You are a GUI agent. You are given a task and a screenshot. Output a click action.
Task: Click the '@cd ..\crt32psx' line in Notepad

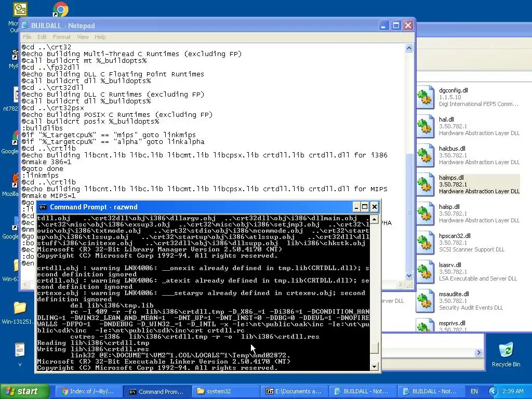52,108
